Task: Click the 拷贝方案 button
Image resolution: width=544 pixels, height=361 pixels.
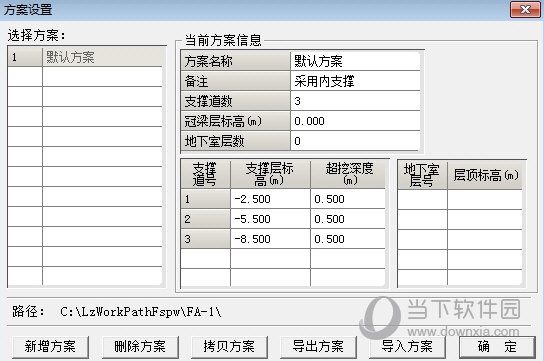Action: click(229, 346)
